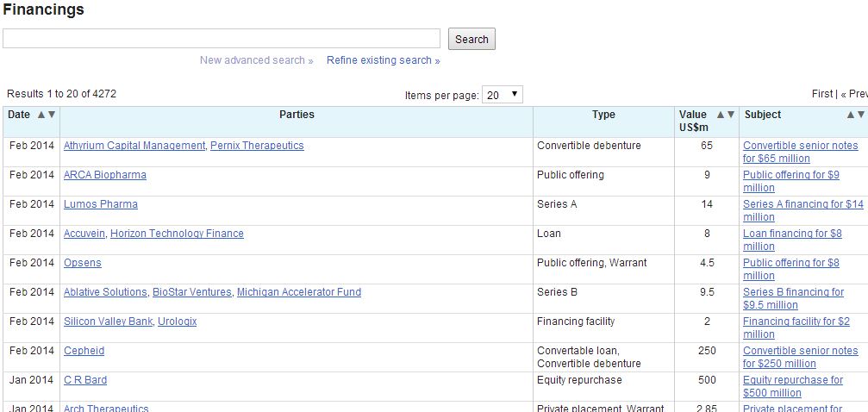Open Lumos Pharma party link
Viewport: 868px width, 412px height.
[x=101, y=204]
